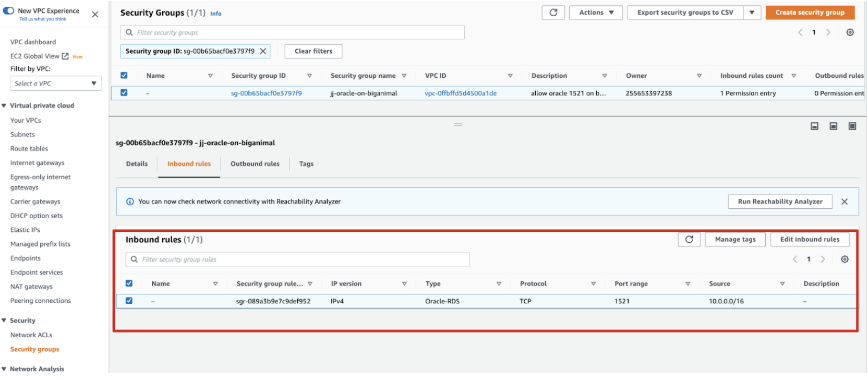The width and height of the screenshot is (868, 379).
Task: Go to next page of security groups
Action: [828, 32]
